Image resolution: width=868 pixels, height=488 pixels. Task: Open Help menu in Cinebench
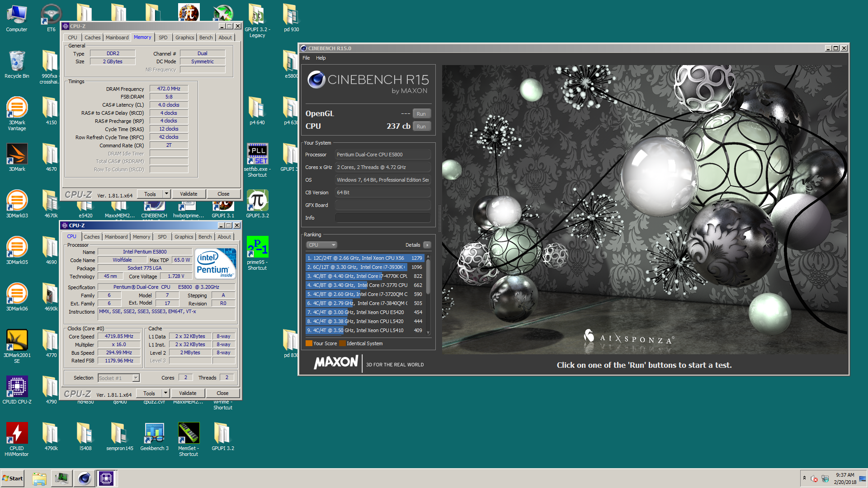click(x=321, y=58)
